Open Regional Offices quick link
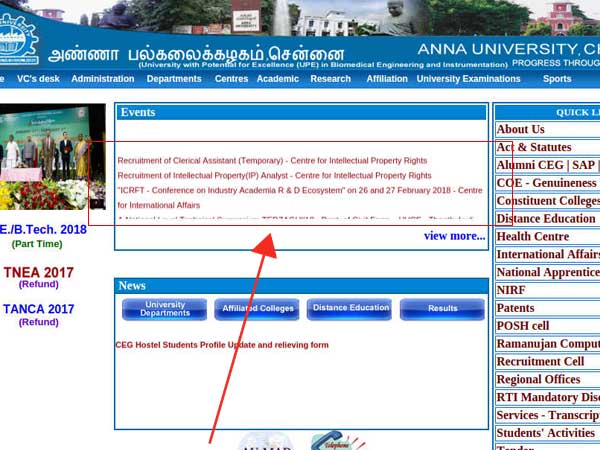 [x=547, y=380]
